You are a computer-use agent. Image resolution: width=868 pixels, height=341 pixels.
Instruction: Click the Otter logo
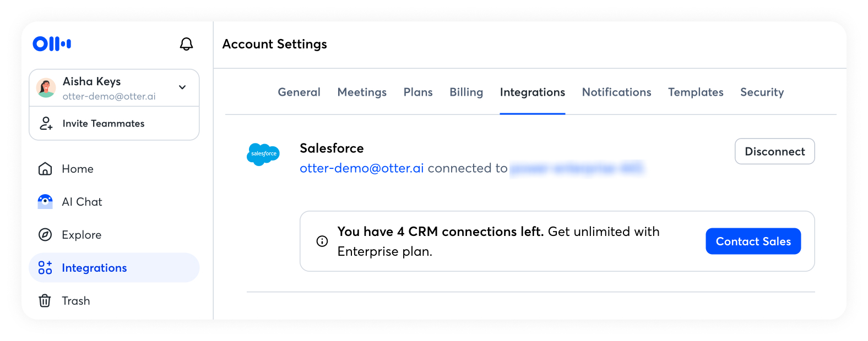pos(52,44)
